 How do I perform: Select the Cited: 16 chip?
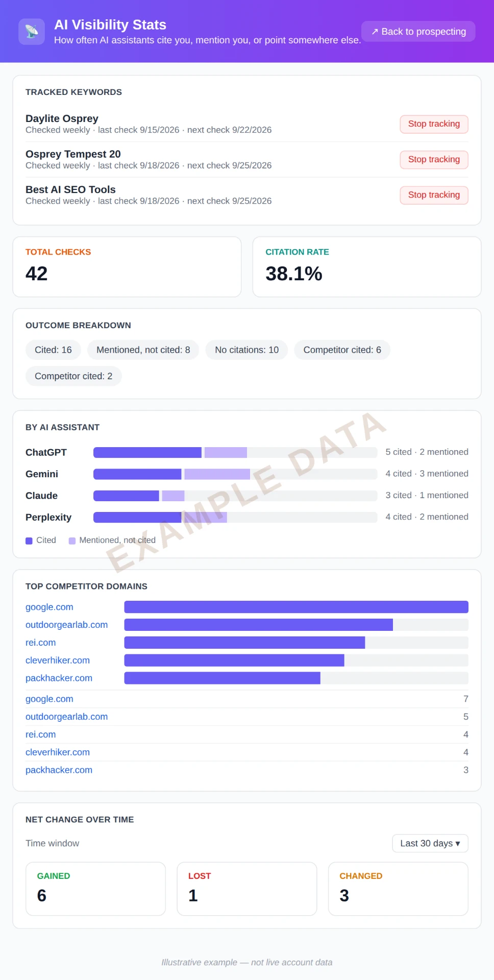[x=53, y=350]
